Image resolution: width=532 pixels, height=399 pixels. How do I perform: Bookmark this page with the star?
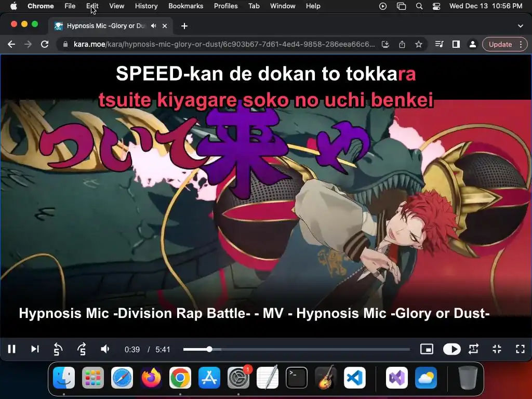tap(419, 45)
